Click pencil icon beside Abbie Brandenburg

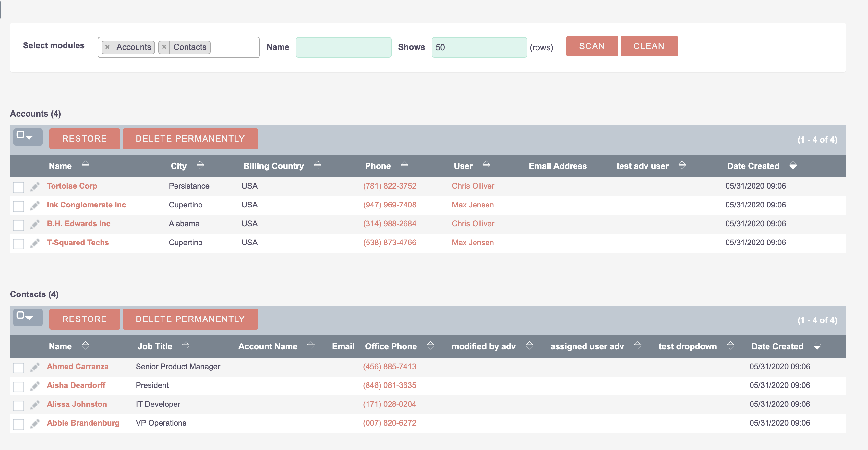[x=35, y=424]
